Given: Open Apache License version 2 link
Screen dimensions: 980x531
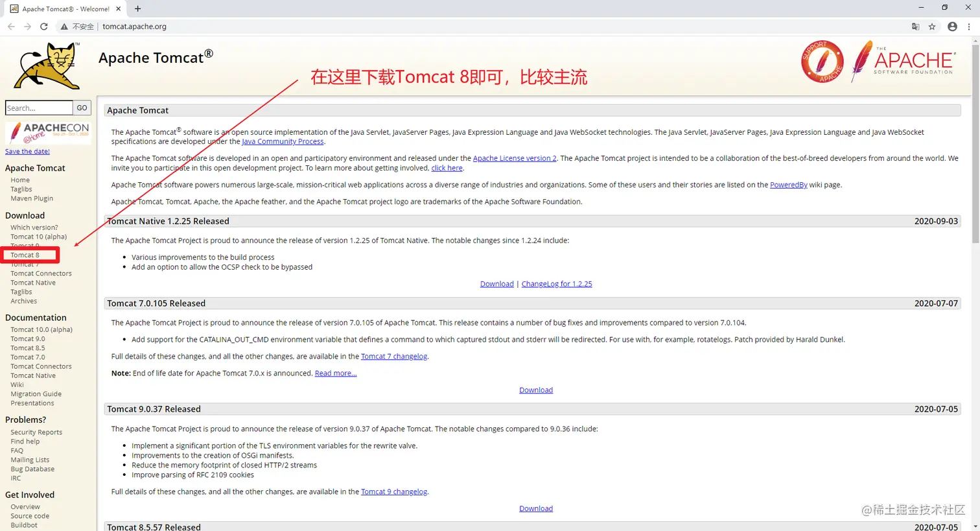Looking at the screenshot, I should (515, 158).
